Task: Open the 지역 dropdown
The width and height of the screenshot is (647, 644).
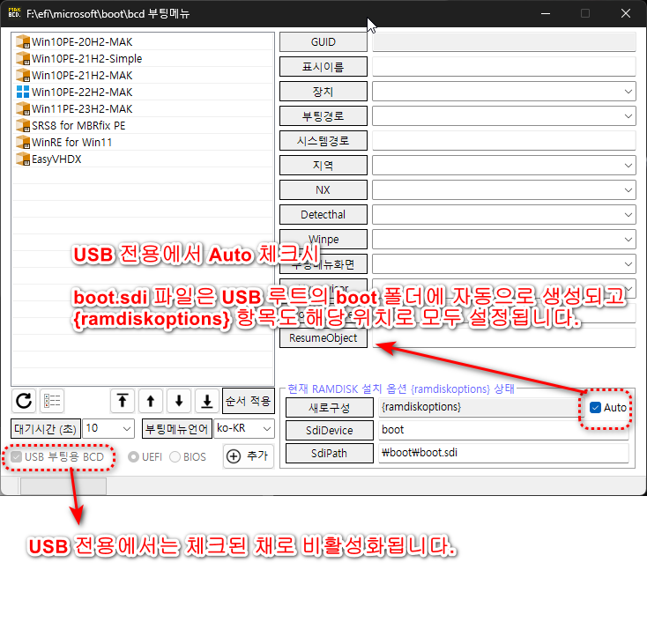Action: click(504, 166)
